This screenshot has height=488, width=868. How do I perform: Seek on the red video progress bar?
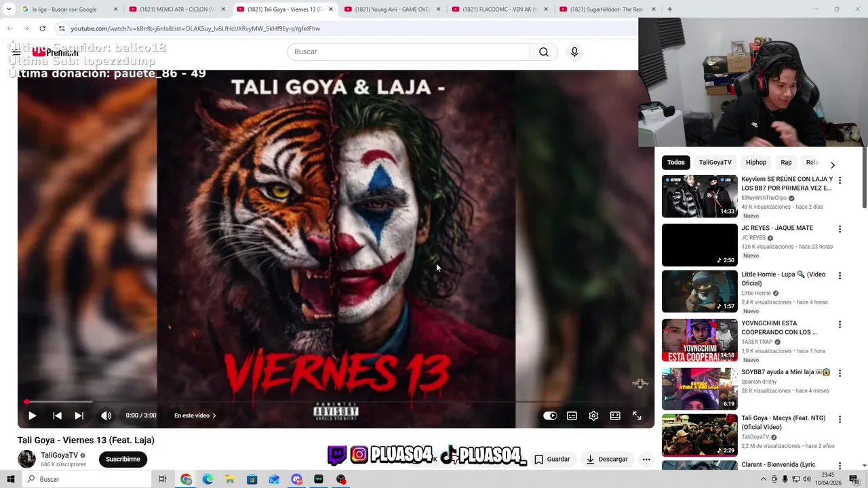(x=336, y=402)
